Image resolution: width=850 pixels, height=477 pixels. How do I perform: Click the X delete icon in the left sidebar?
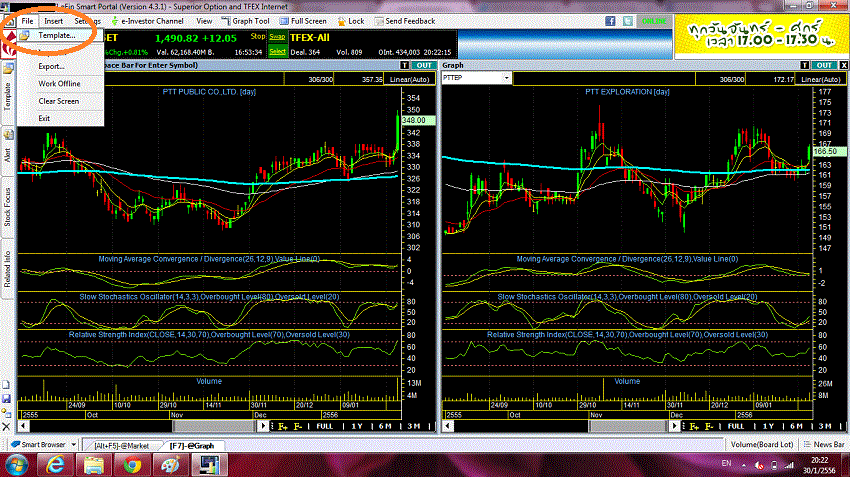[x=7, y=427]
